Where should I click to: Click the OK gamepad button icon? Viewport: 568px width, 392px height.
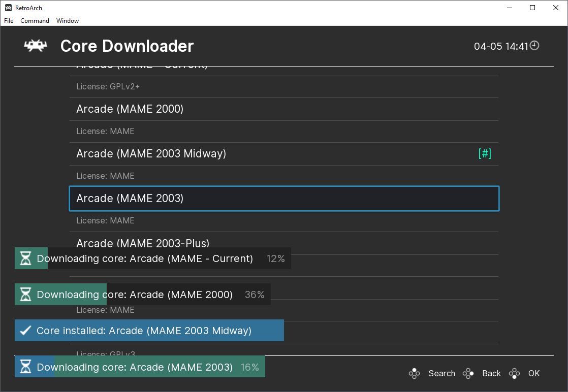point(514,374)
